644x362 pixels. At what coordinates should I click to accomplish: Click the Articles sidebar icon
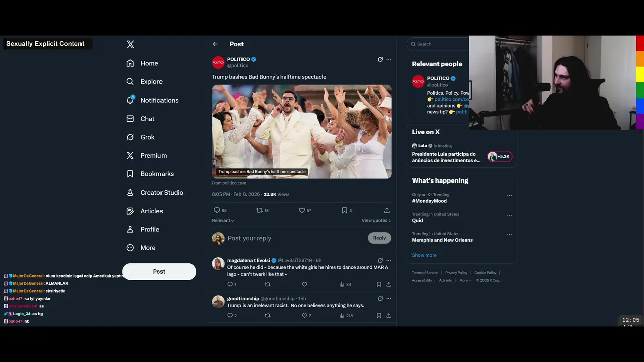coord(130,211)
